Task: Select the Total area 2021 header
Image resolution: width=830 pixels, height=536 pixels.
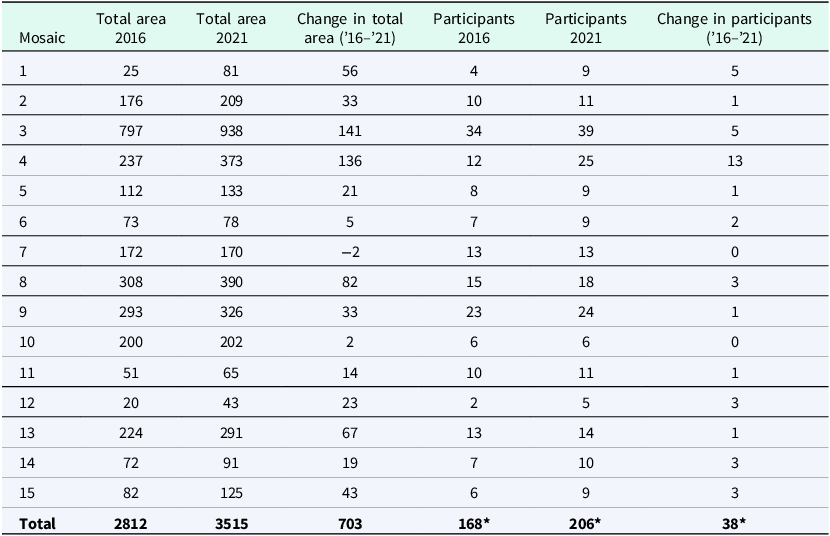Action: click(x=231, y=28)
